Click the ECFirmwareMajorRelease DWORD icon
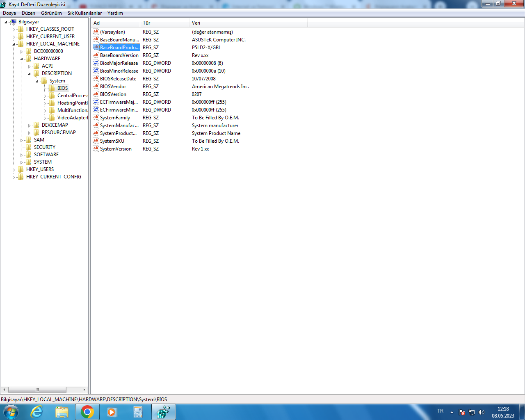 coord(96,102)
